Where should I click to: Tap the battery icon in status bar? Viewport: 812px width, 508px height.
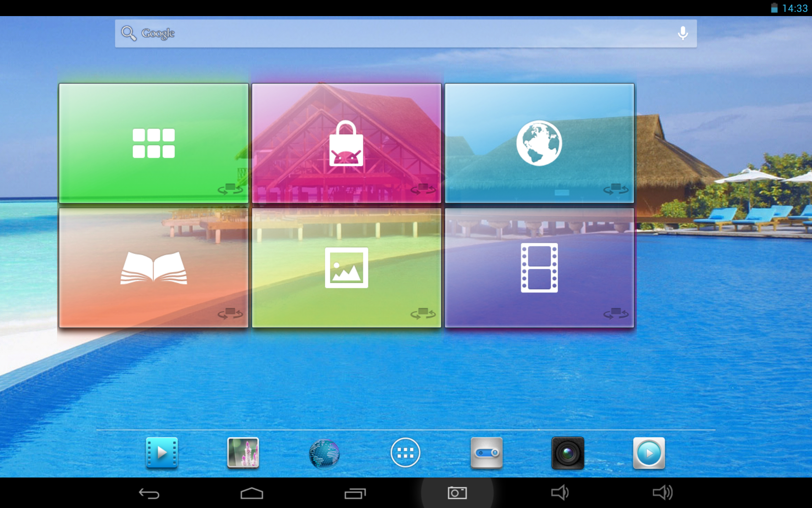774,8
